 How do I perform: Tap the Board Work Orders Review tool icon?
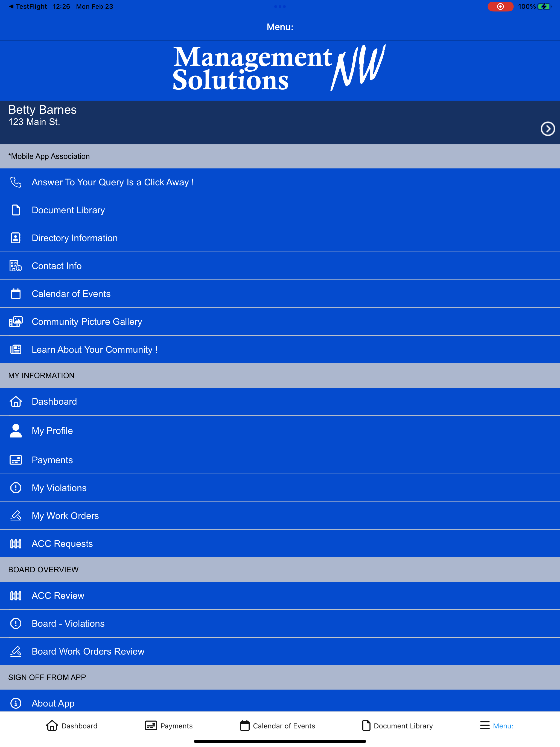[x=16, y=651]
